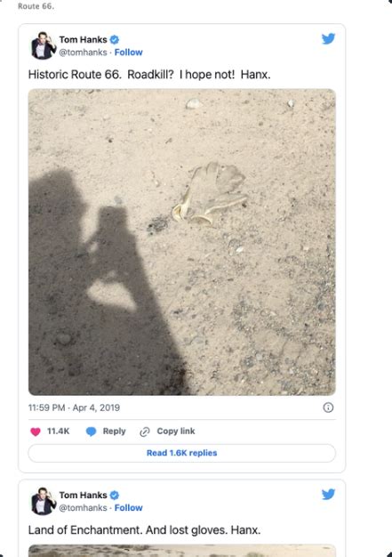Click Tom Hanks avatar on first tweet
The height and width of the screenshot is (557, 392).
(x=44, y=45)
